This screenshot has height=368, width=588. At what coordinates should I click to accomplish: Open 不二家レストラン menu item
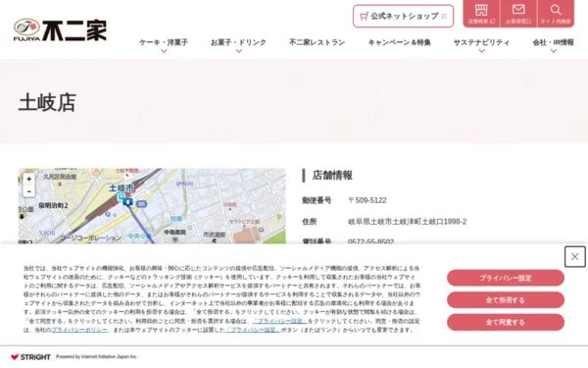pyautogui.click(x=317, y=42)
